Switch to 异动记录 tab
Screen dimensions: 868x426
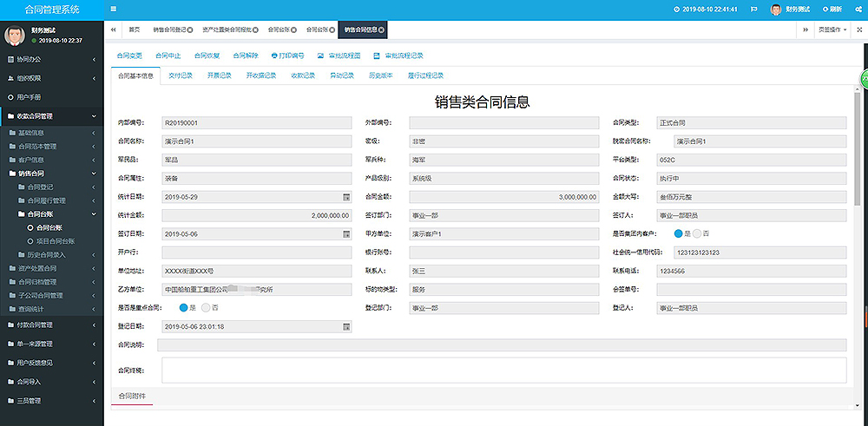pyautogui.click(x=341, y=75)
